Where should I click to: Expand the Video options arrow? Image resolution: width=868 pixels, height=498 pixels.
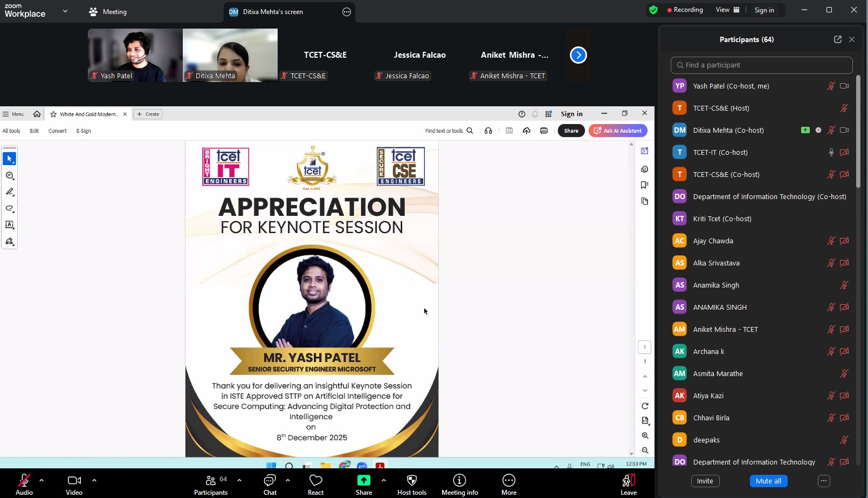click(x=94, y=480)
